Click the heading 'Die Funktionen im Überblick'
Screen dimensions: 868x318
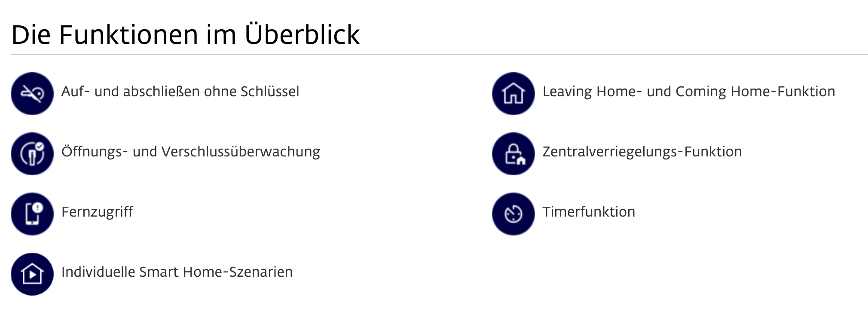pos(185,35)
